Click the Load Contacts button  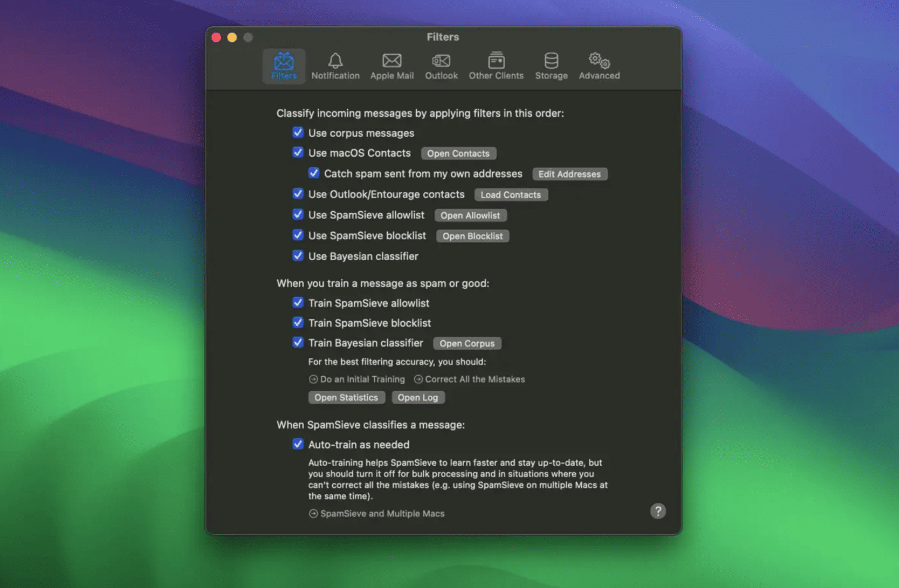[511, 195]
